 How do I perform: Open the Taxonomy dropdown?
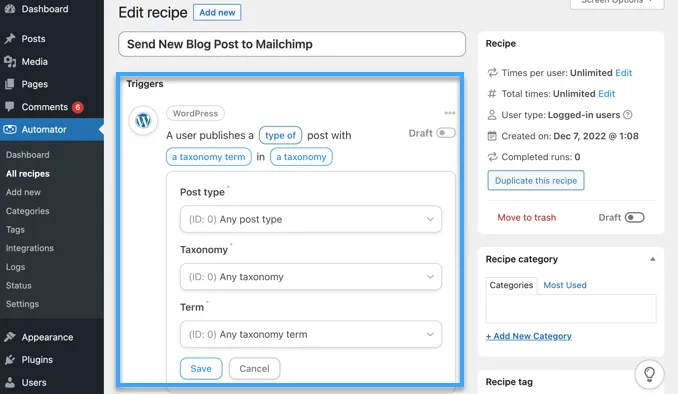click(311, 277)
